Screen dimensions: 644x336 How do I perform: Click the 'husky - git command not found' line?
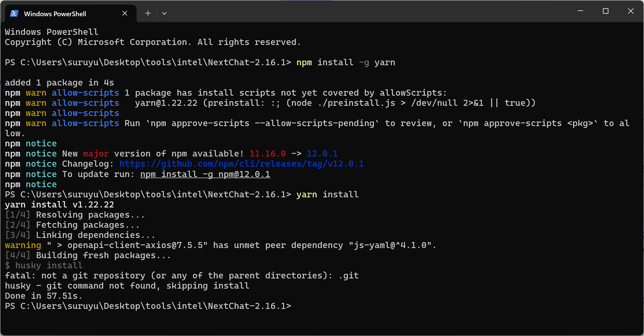127,286
